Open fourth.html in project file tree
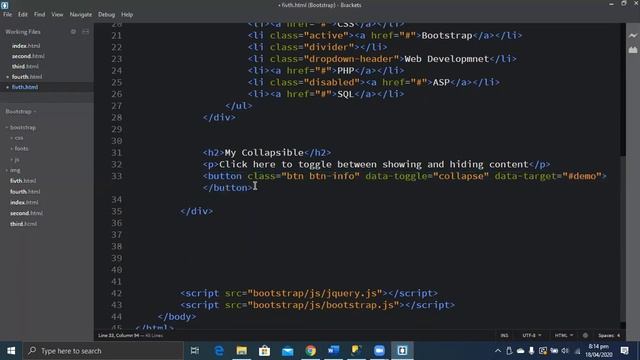 click(x=25, y=191)
